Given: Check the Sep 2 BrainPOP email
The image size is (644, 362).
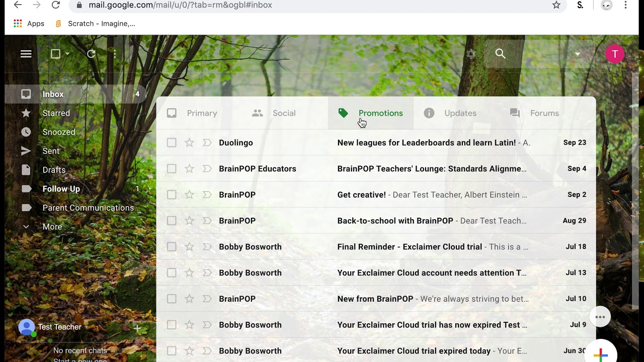Looking at the screenshot, I should coord(172,195).
